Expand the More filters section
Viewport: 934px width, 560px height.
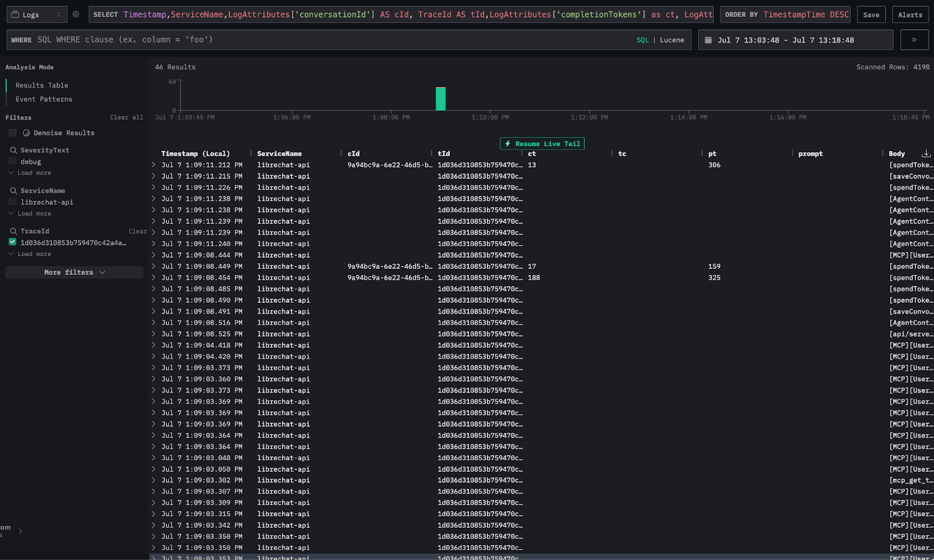[74, 272]
